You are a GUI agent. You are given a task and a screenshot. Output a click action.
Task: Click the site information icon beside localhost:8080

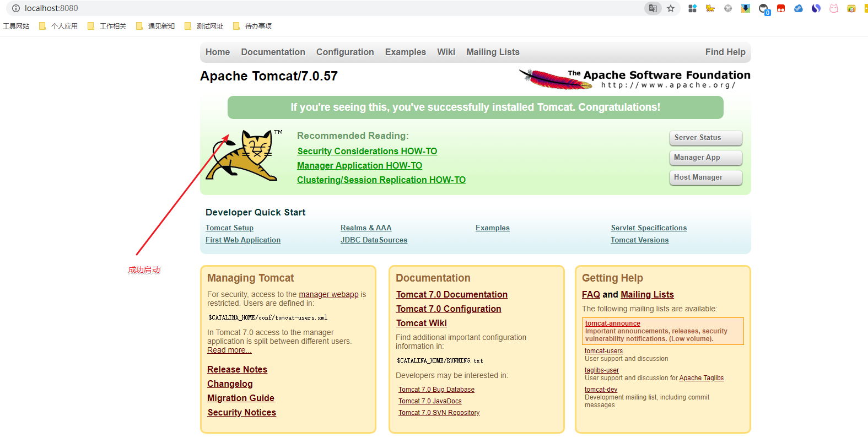(16, 8)
